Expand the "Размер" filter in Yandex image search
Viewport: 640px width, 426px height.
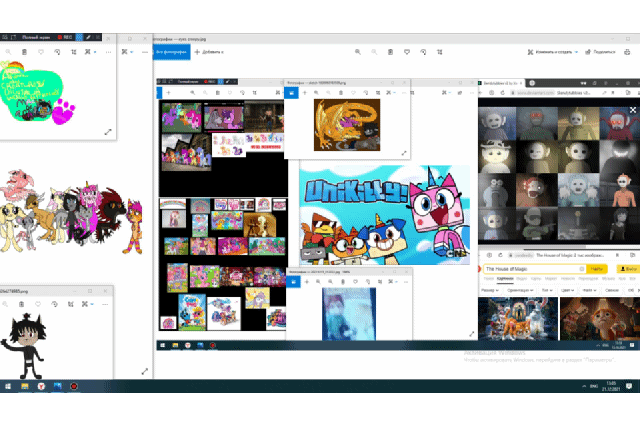coord(490,289)
